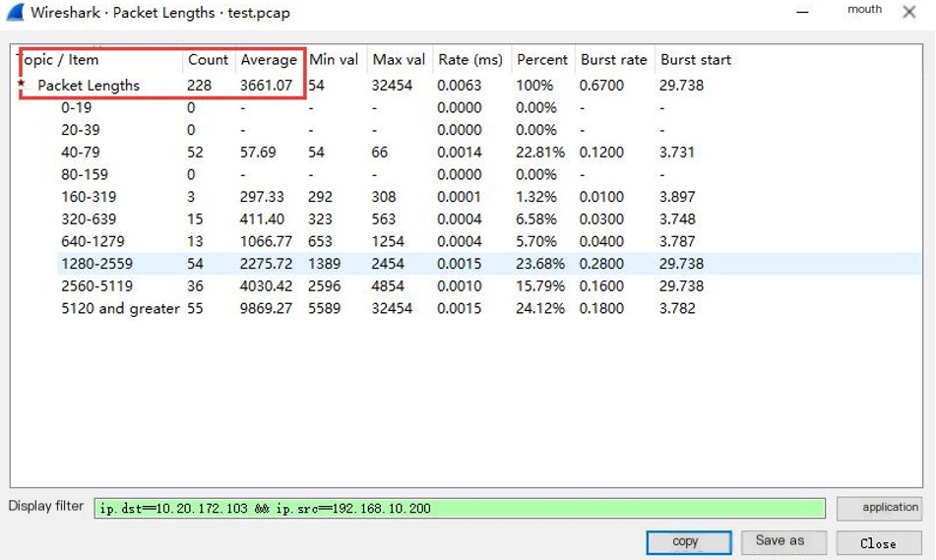Click total count value 228
936x560 pixels.
point(199,86)
